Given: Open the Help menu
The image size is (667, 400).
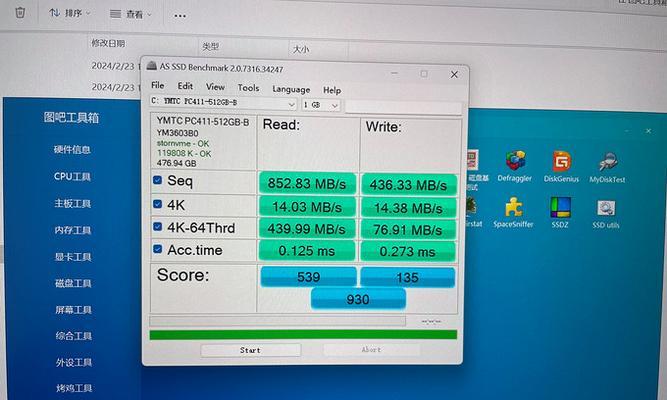Looking at the screenshot, I should pyautogui.click(x=332, y=90).
